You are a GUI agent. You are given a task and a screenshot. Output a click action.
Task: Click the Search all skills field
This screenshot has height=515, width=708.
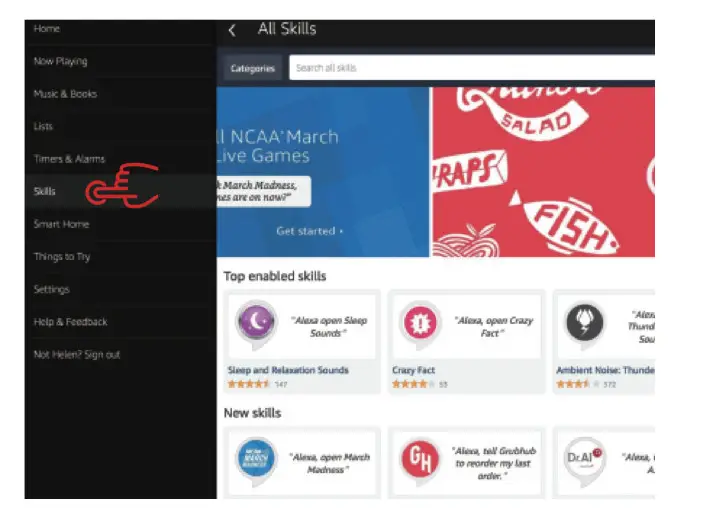click(472, 68)
